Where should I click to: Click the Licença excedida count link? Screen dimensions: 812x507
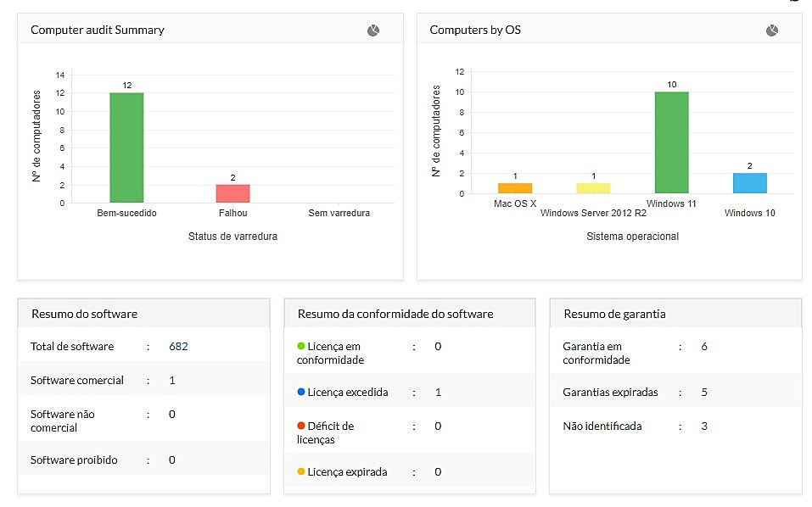click(x=438, y=393)
